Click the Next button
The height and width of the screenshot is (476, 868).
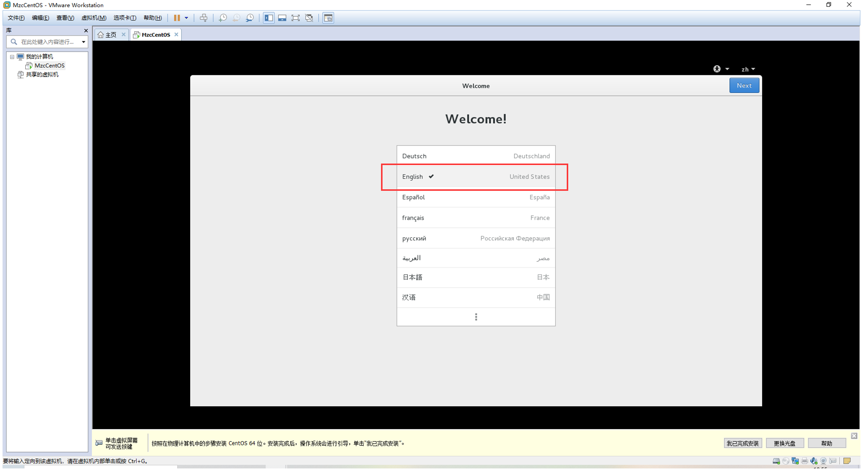pos(744,86)
